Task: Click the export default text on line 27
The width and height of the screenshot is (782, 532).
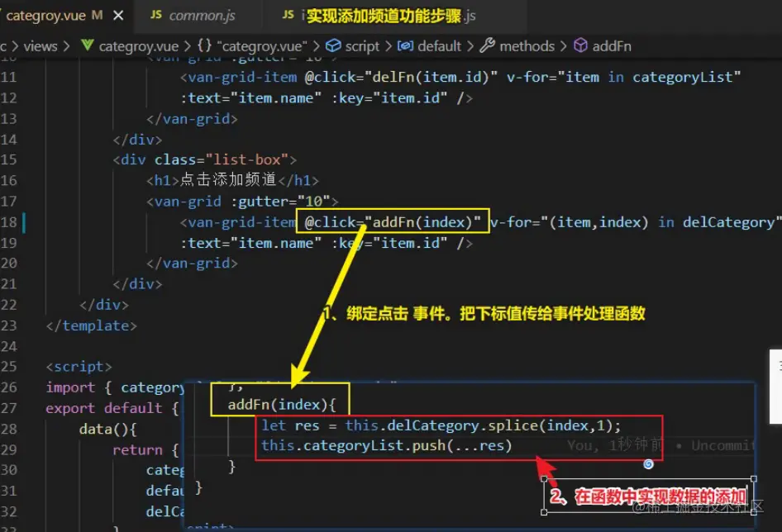Action: 103,408
